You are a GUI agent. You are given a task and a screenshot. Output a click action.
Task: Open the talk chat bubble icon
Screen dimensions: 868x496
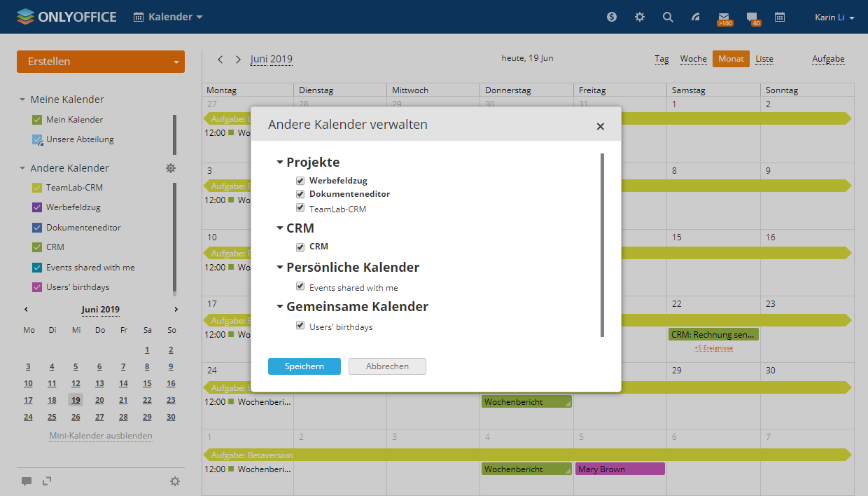pyautogui.click(x=752, y=17)
